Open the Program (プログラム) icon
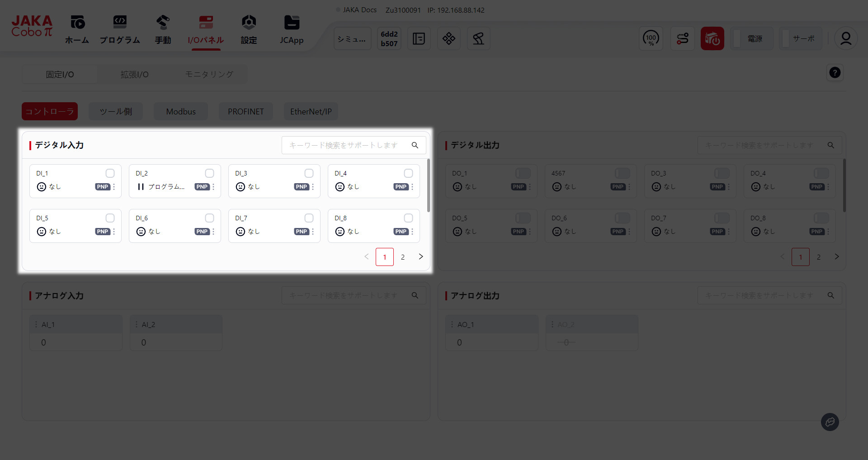This screenshot has width=868, height=460. pos(120,23)
